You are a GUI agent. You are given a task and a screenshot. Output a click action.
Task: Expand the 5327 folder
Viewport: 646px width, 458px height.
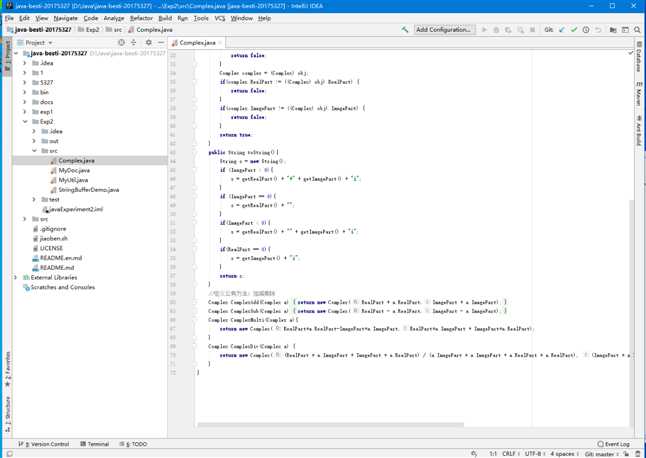click(25, 82)
